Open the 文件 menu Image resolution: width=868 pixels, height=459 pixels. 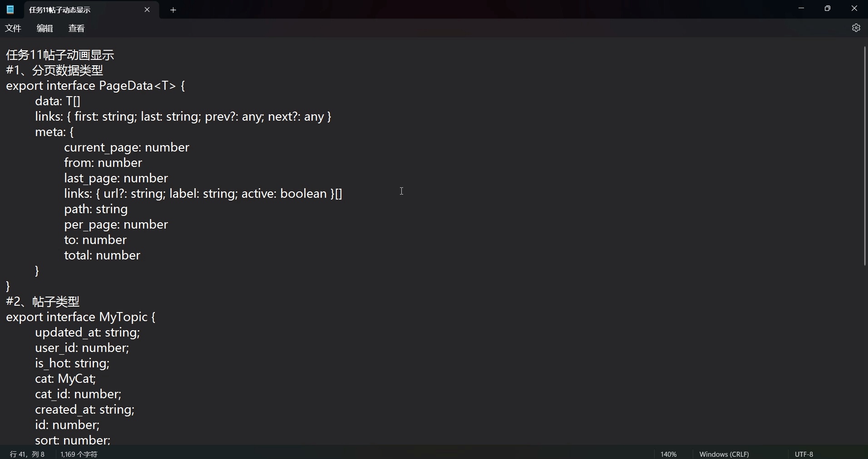point(13,28)
